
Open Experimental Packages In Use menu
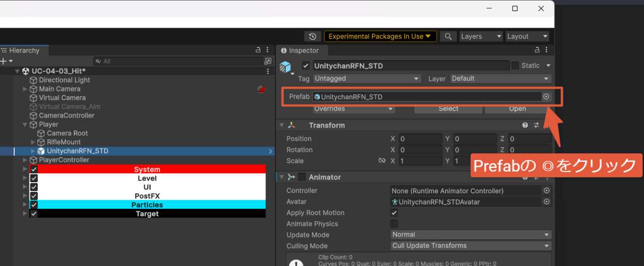coord(380,36)
